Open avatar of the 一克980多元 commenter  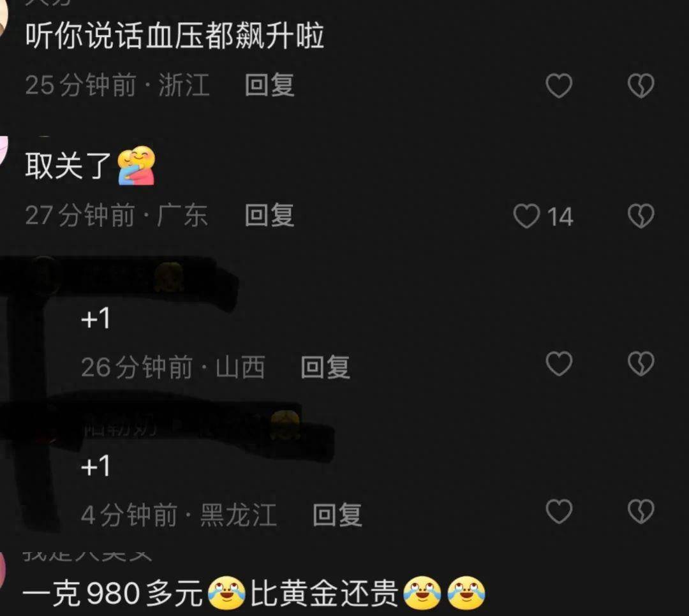(4, 571)
